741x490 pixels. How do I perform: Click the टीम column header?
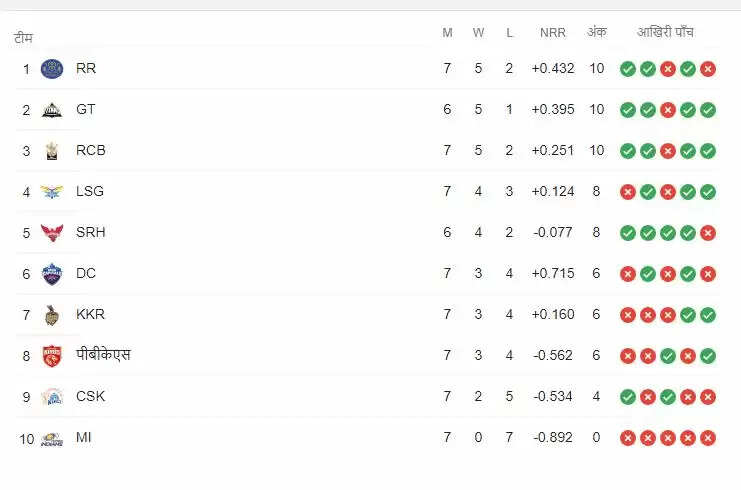click(24, 38)
